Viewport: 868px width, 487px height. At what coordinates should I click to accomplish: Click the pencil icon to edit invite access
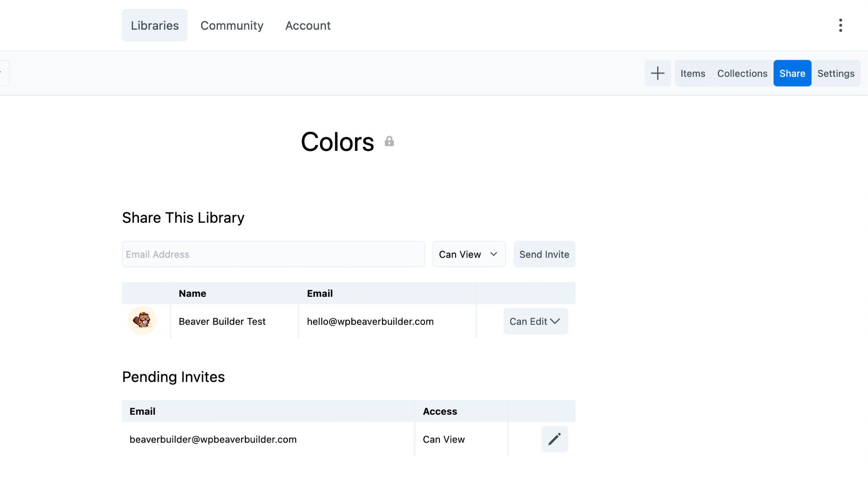554,439
